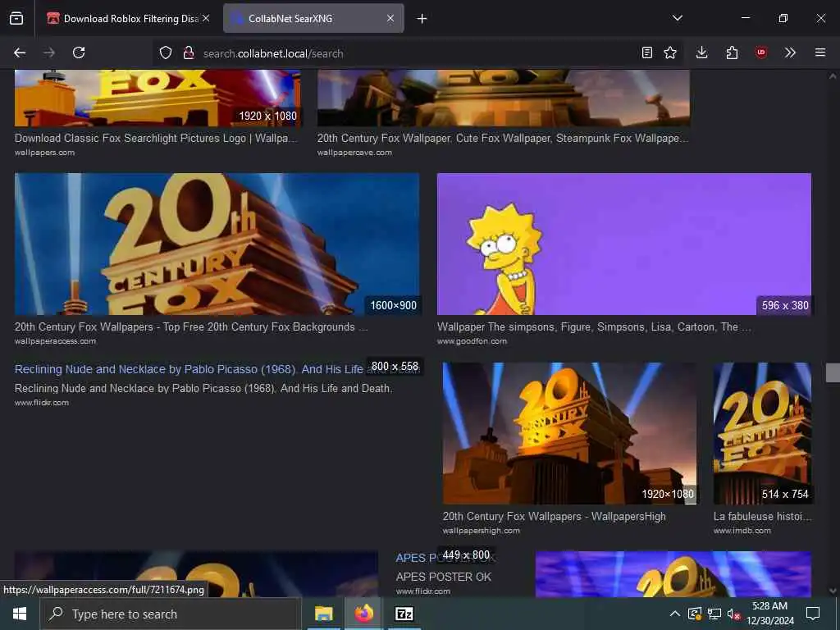The image size is (840, 630).
Task: Open the uBlock Origin extension icon
Action: [761, 52]
